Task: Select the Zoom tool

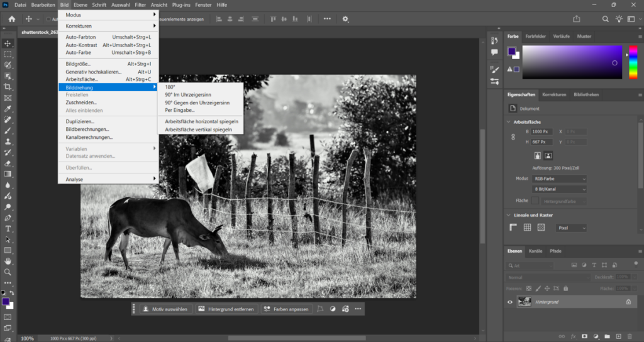Action: (8, 272)
